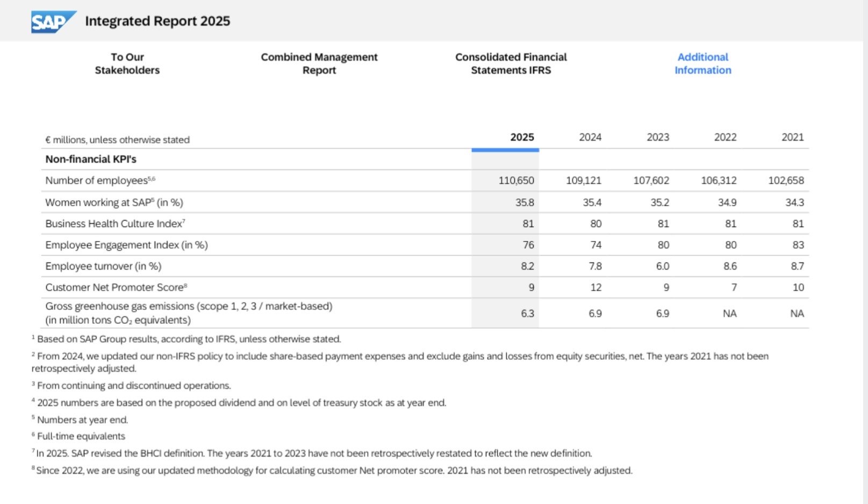The image size is (868, 504).
Task: Select the 2024 column header
Action: click(590, 137)
